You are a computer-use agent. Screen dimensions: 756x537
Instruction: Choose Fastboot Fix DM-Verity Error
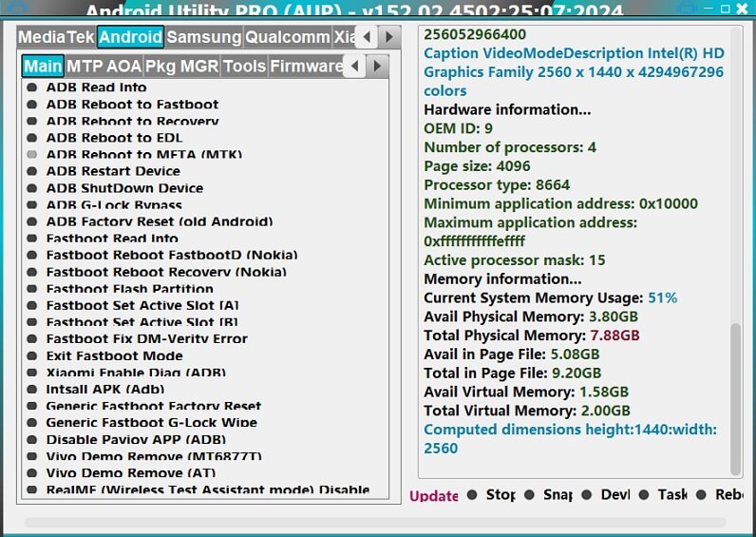tap(137, 338)
